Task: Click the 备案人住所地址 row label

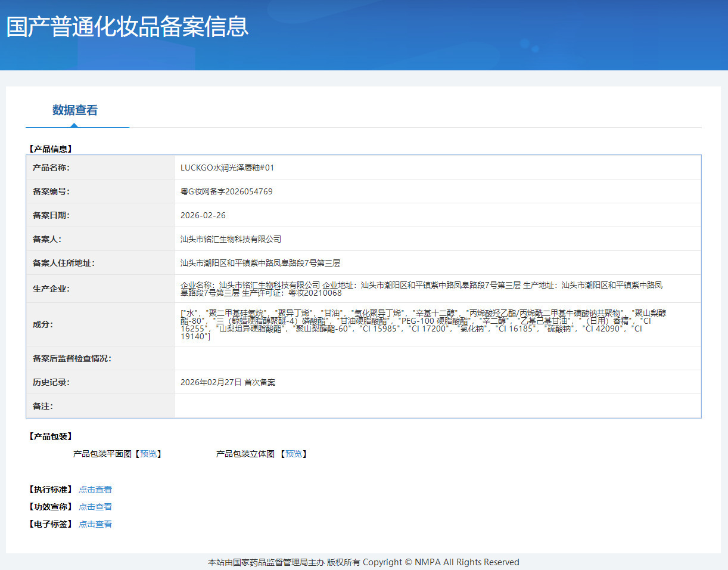Action: coord(64,263)
